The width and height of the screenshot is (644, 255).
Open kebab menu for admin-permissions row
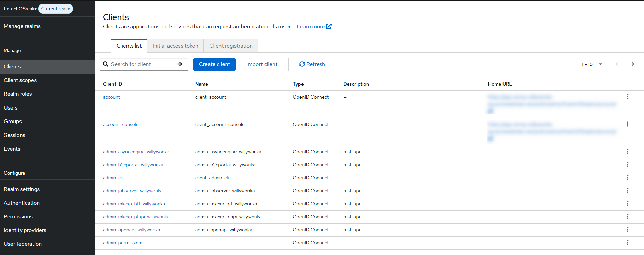[627, 243]
